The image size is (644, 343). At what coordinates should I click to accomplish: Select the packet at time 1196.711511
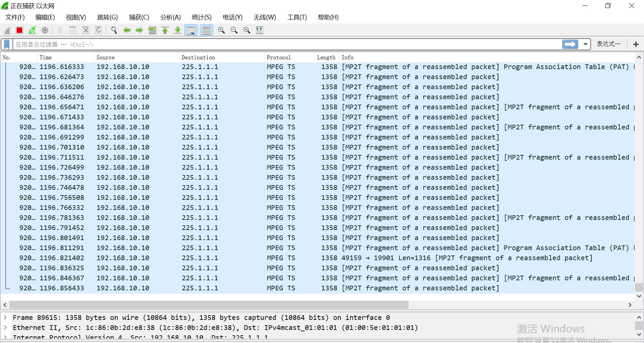pos(318,158)
